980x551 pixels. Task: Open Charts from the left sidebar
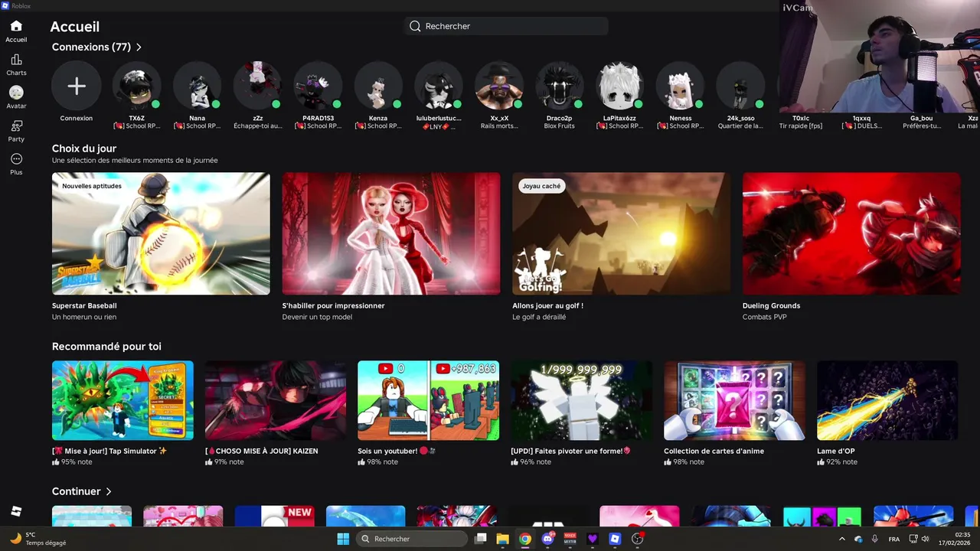[16, 60]
